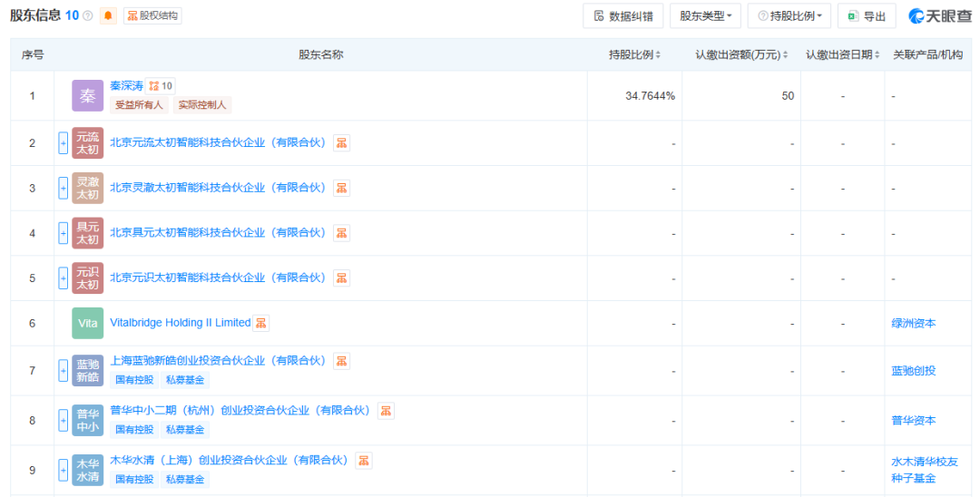Export data with the 导出 button

pos(867,16)
